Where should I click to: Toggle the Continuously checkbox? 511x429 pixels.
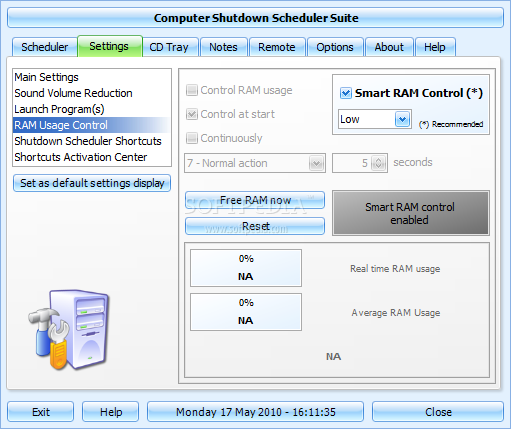point(192,138)
